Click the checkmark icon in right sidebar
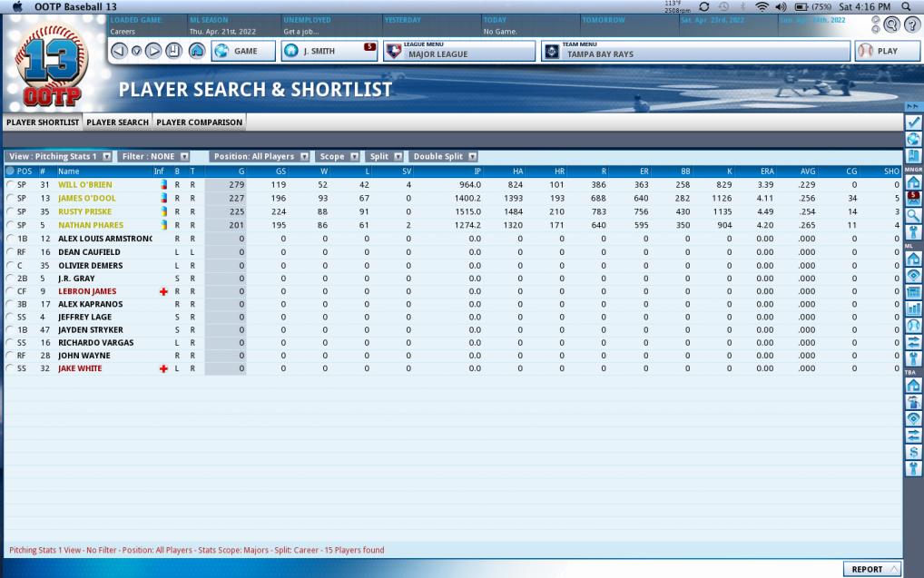The height and width of the screenshot is (578, 924). point(914,122)
